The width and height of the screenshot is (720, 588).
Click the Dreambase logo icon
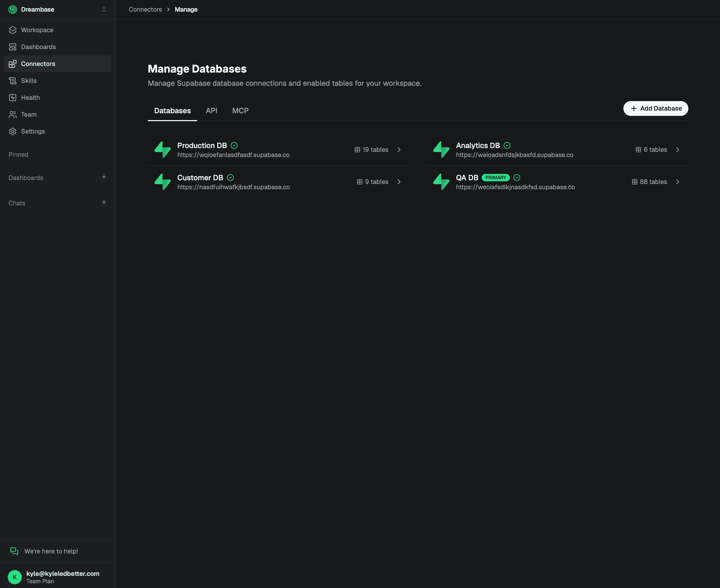click(12, 10)
